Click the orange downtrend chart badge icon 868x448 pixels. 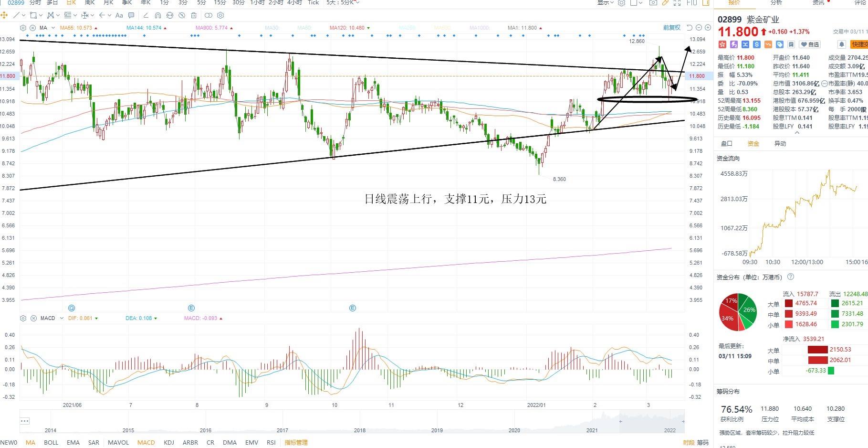click(768, 44)
